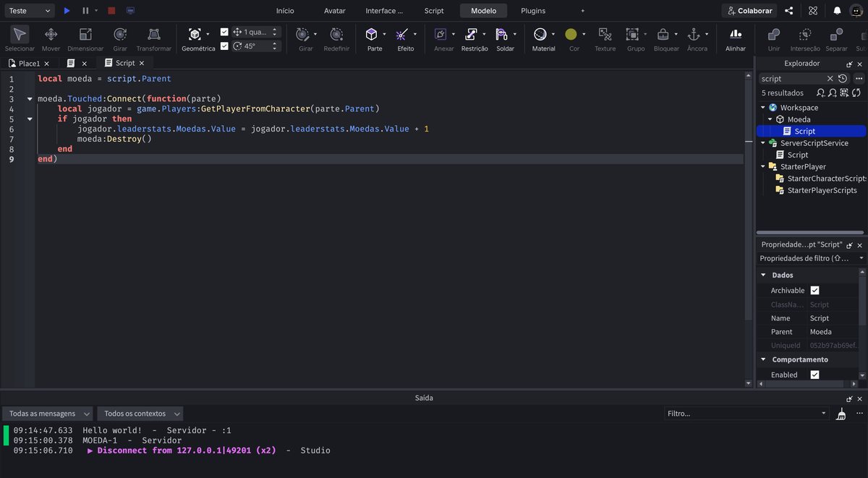Viewport: 868px width, 478px height.
Task: Stop the running test with the red square
Action: [111, 11]
